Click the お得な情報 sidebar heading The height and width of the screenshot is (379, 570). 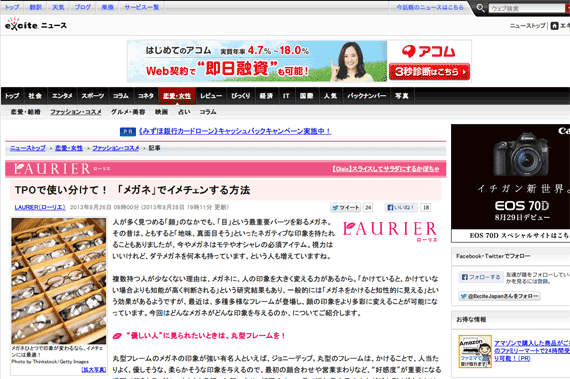[x=471, y=319]
